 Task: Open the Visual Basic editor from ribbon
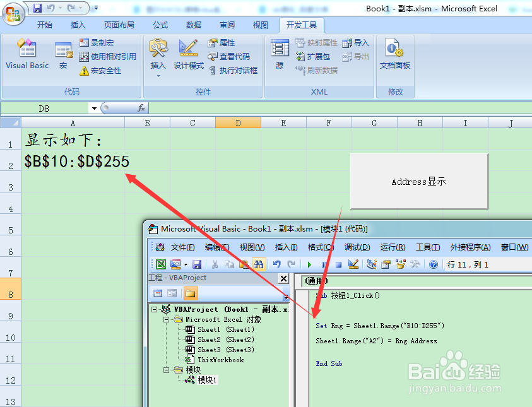27,54
